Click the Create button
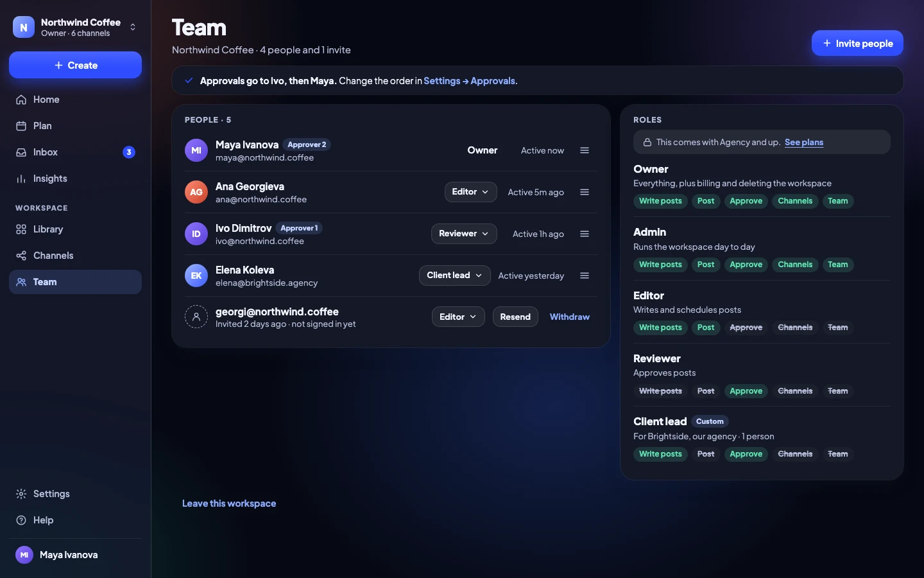The width and height of the screenshot is (924, 578). tap(75, 65)
